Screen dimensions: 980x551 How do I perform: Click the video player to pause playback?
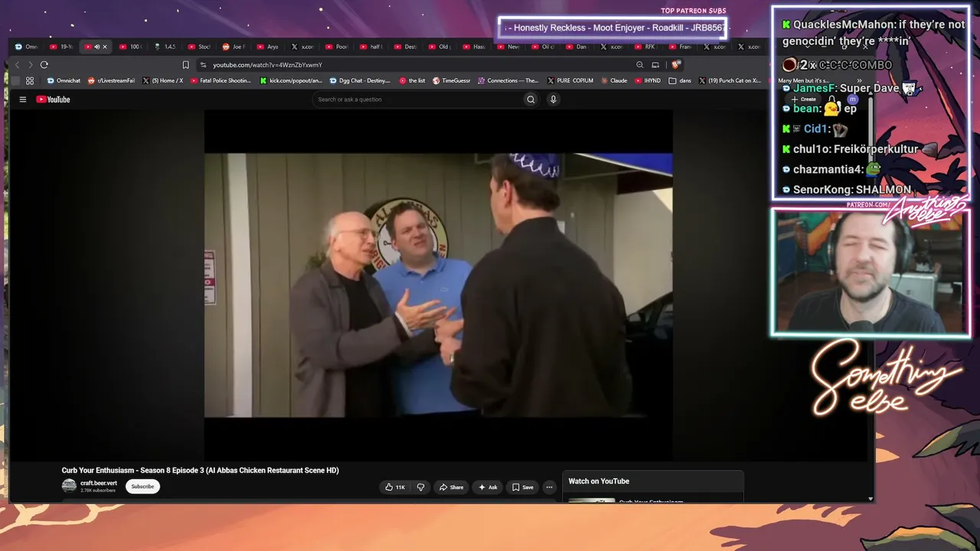tap(438, 285)
